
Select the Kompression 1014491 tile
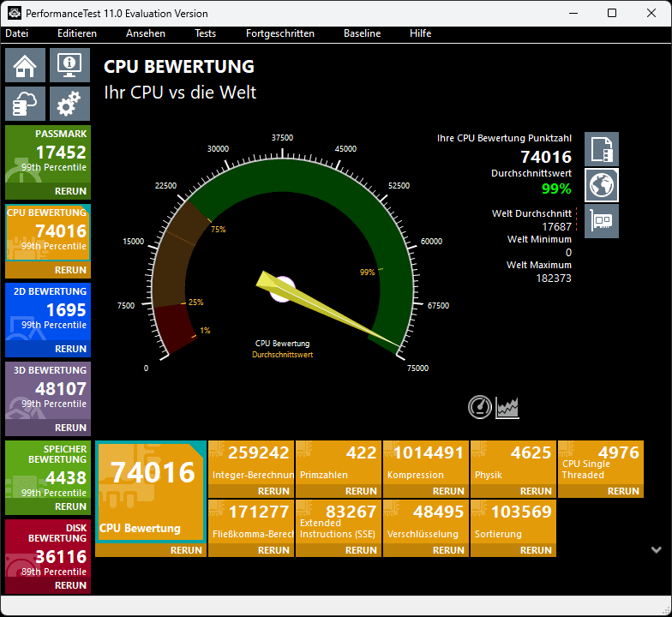coord(426,463)
